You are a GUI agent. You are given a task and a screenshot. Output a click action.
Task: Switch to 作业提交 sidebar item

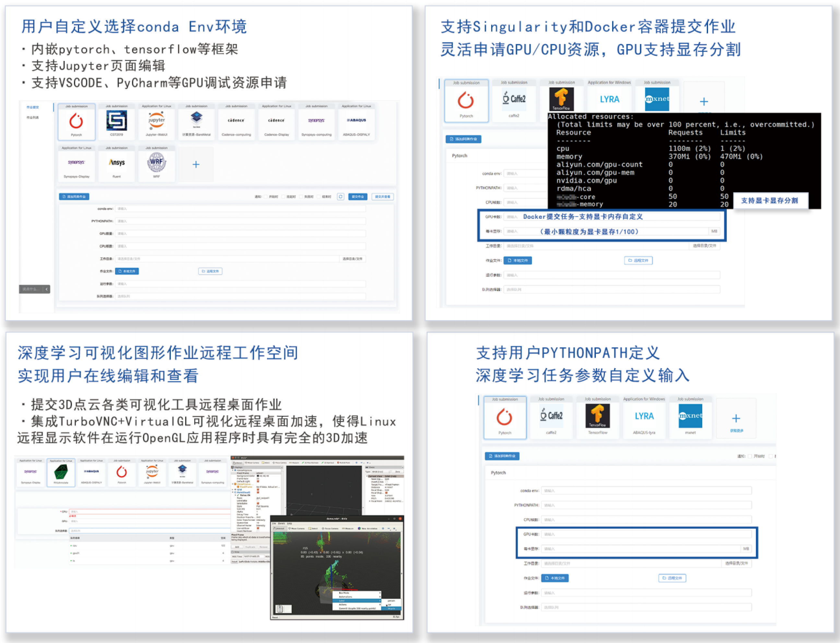[x=32, y=107]
